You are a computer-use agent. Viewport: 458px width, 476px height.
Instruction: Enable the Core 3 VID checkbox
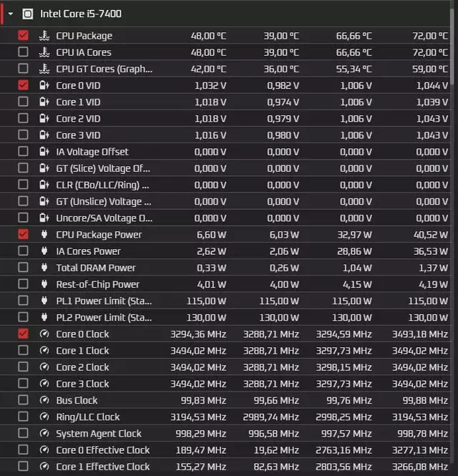(23, 135)
